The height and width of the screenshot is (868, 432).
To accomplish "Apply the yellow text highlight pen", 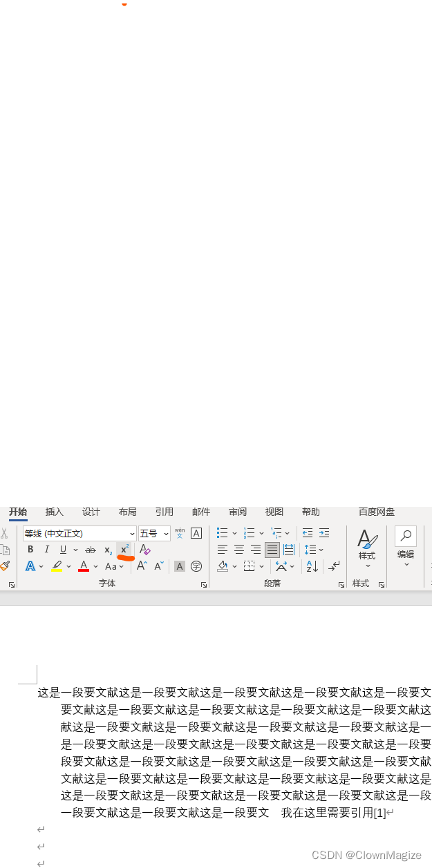I will click(x=57, y=566).
